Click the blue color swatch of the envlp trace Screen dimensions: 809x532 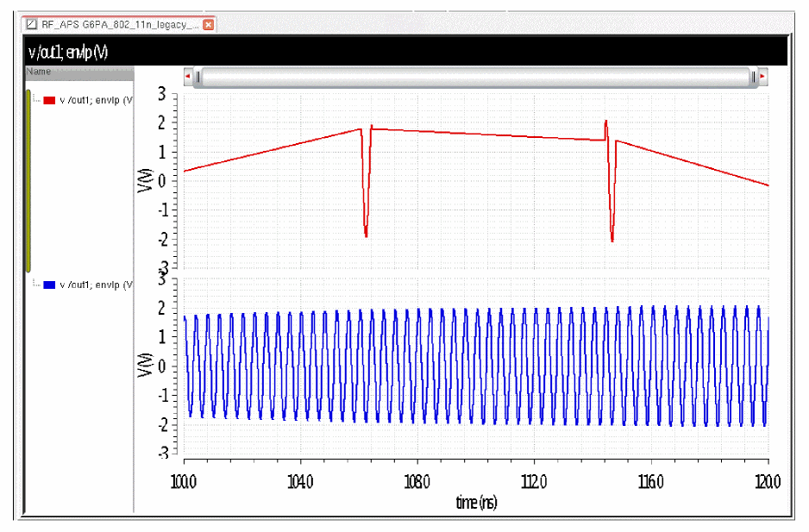[x=49, y=285]
